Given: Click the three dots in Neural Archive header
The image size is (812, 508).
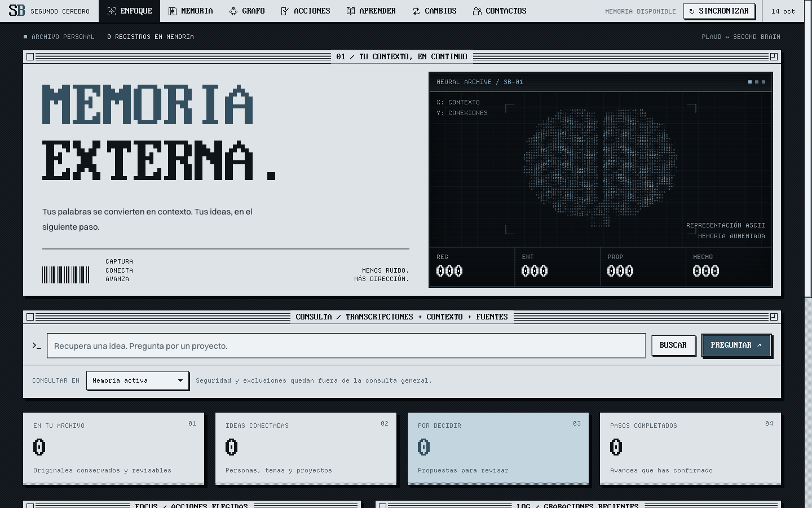Looking at the screenshot, I should tap(757, 82).
